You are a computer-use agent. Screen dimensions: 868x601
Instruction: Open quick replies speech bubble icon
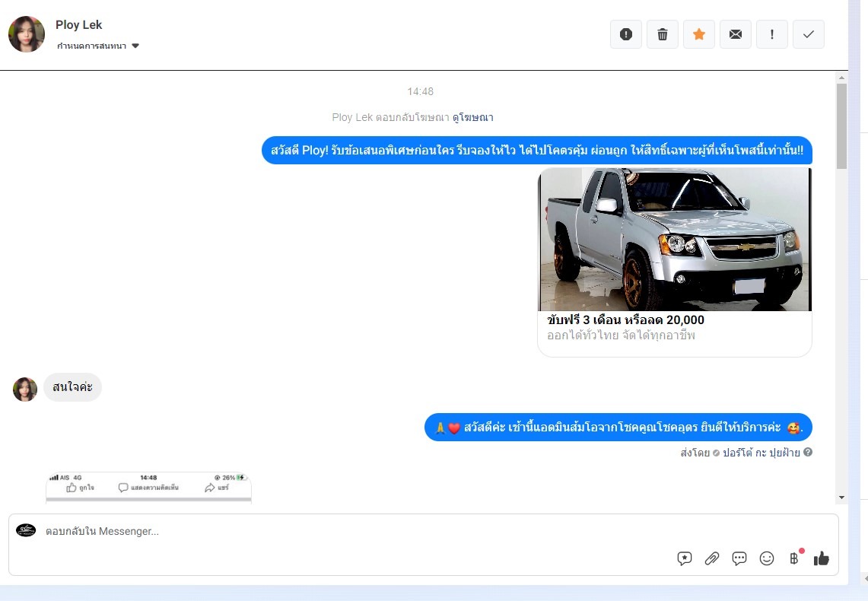pyautogui.click(x=739, y=558)
